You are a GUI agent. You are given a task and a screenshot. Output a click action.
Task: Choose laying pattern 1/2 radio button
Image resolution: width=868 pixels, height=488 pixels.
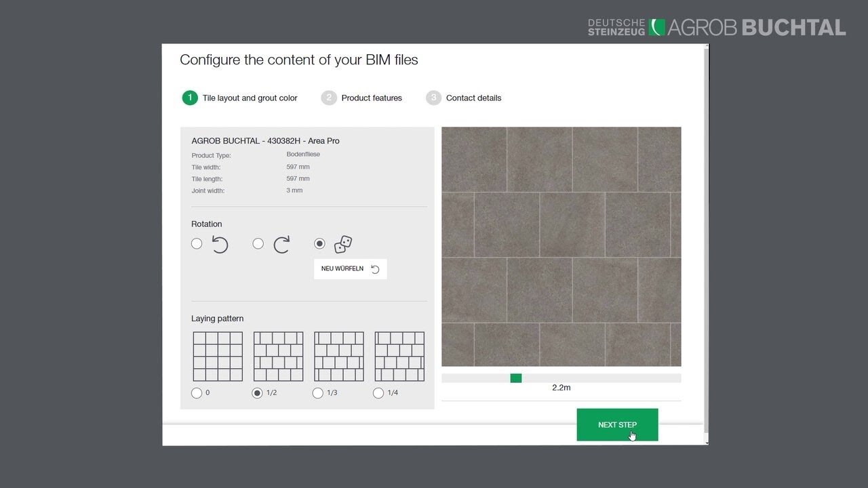257,393
